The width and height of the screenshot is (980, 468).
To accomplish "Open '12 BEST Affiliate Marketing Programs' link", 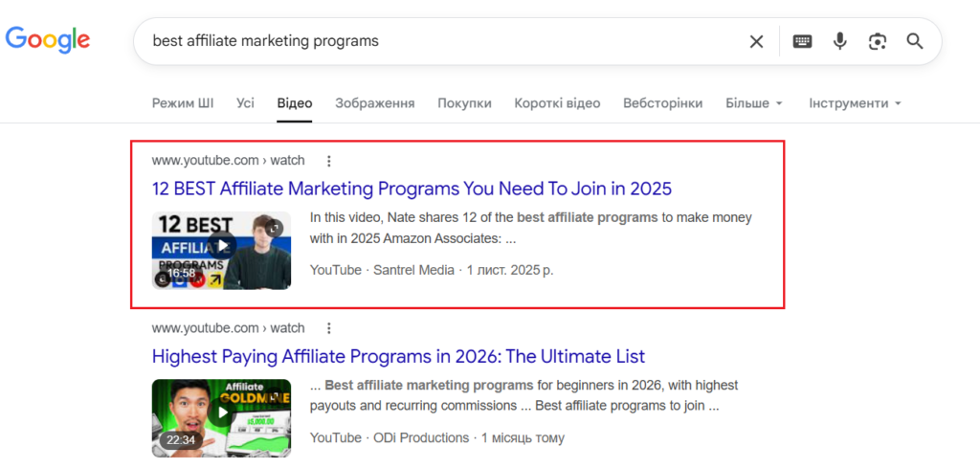I will 412,189.
